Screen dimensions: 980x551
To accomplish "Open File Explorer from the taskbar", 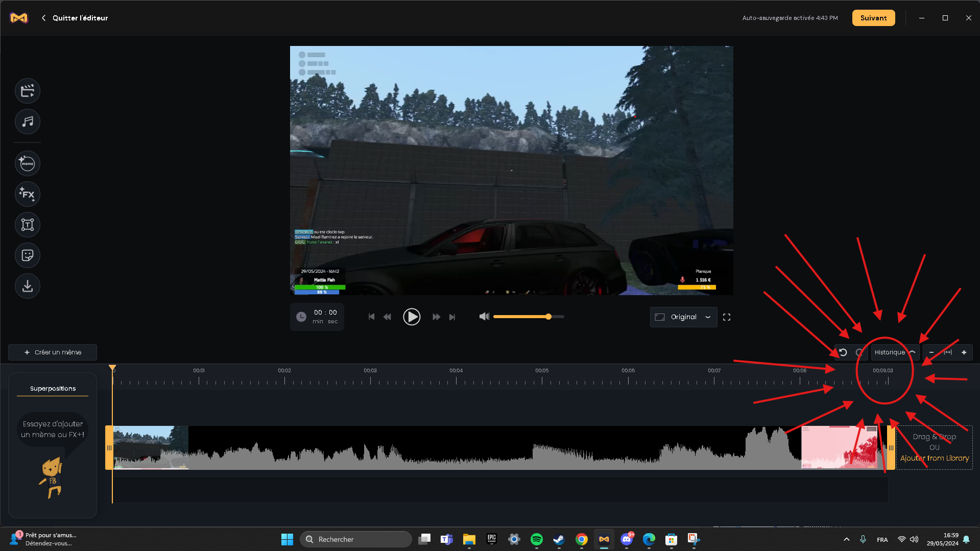I will coord(469,539).
